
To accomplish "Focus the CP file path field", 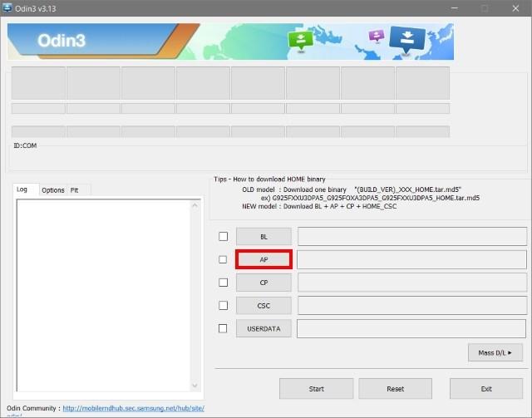I will coord(412,283).
